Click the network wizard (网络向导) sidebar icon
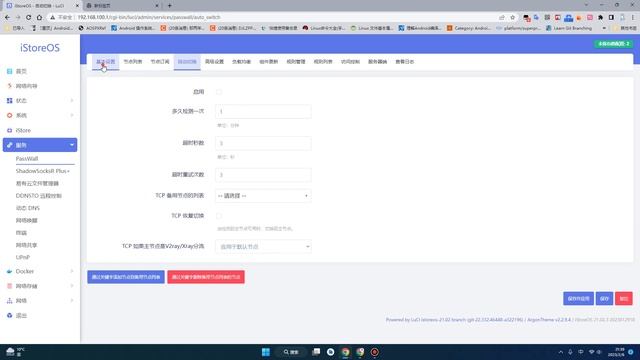 click(9, 86)
